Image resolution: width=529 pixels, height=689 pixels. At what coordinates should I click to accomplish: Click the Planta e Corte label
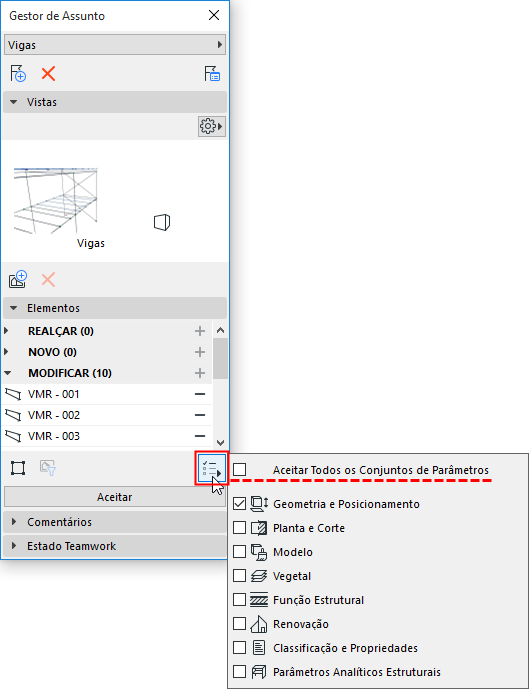click(x=309, y=528)
